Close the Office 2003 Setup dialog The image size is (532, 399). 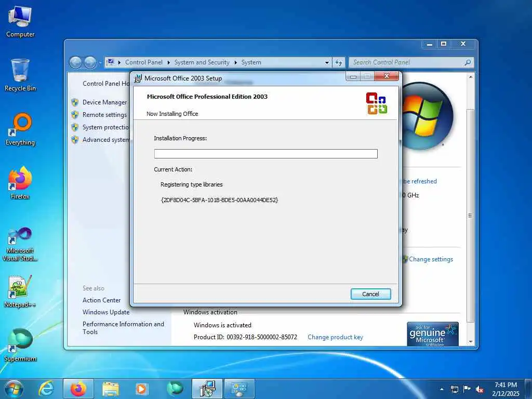[x=387, y=76]
